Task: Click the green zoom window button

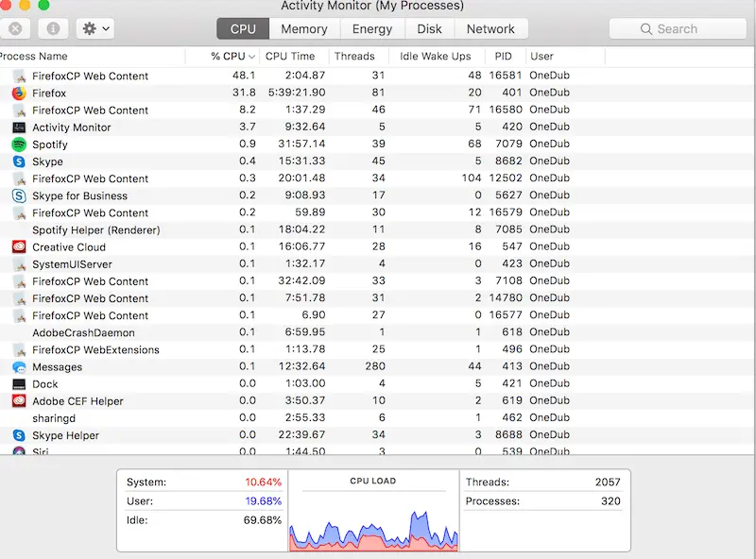Action: 43,5
